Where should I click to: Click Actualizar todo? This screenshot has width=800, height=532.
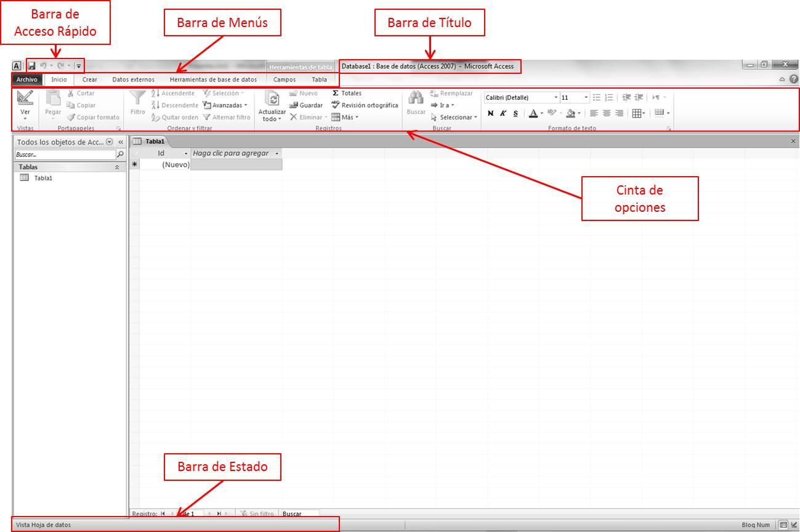coord(272,106)
